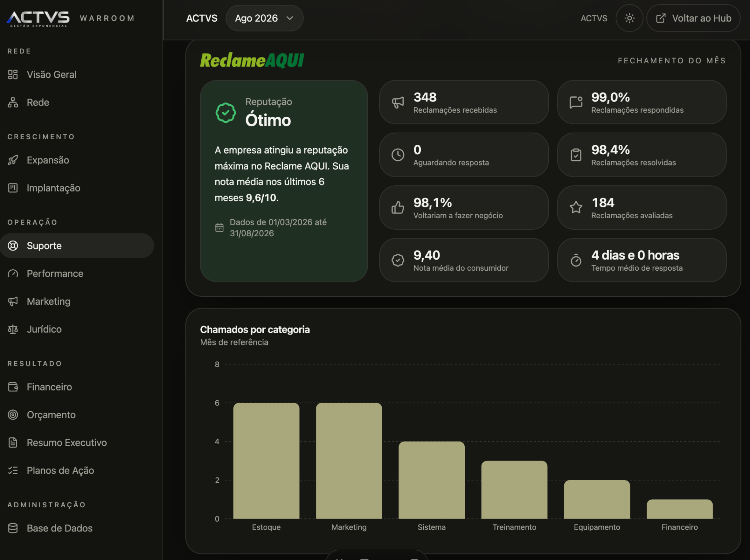This screenshot has width=750, height=560.
Task: Click the Aguardando resposta clock icon
Action: pos(398,155)
